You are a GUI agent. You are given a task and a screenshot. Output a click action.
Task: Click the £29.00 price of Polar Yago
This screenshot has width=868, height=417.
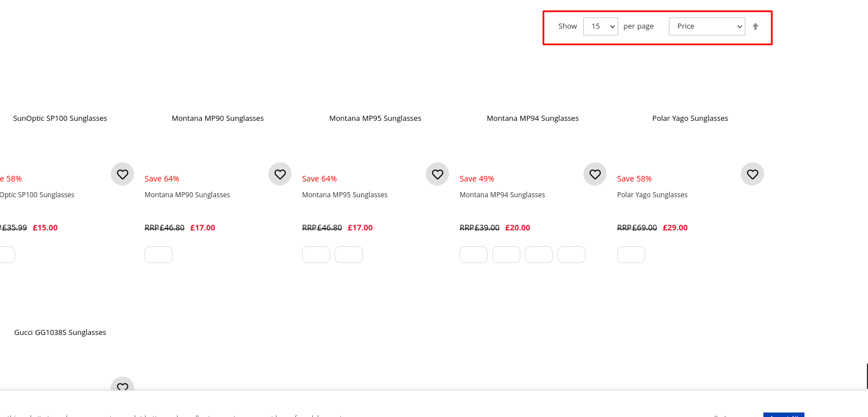675,228
